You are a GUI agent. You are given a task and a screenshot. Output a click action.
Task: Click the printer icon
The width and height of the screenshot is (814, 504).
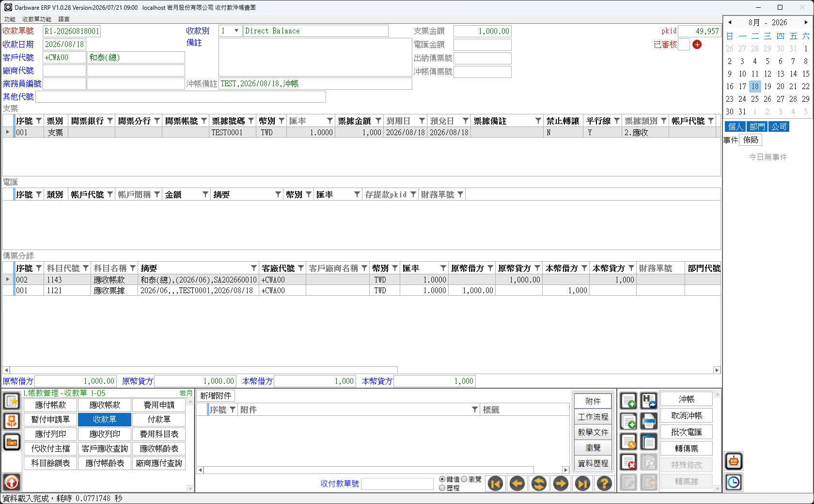[x=649, y=422]
